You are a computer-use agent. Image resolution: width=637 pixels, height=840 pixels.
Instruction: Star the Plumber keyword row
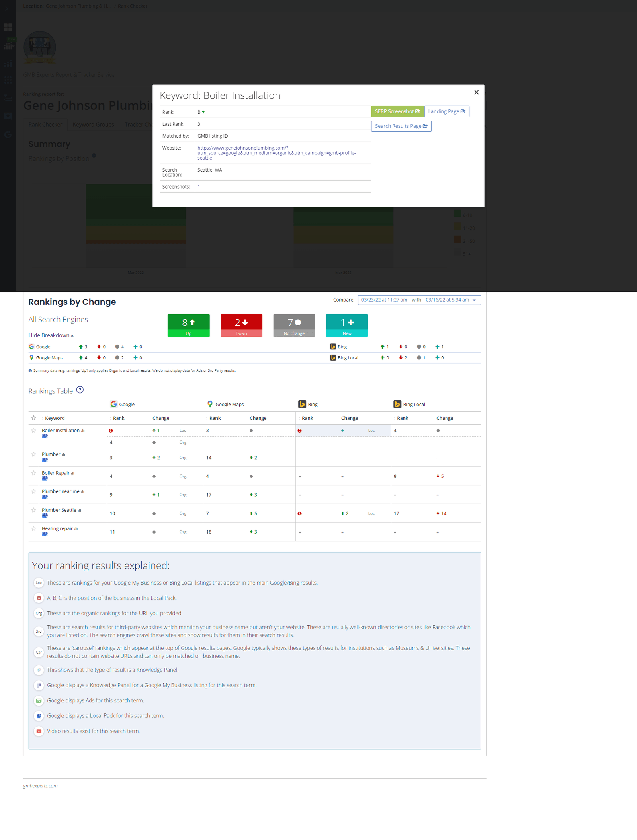pos(33,454)
